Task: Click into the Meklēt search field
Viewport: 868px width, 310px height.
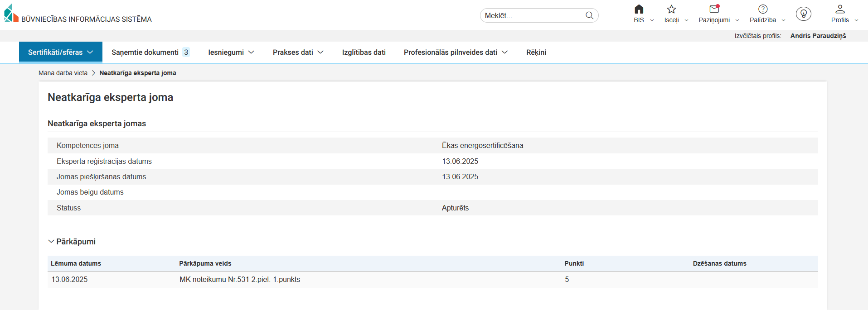Action: click(533, 15)
